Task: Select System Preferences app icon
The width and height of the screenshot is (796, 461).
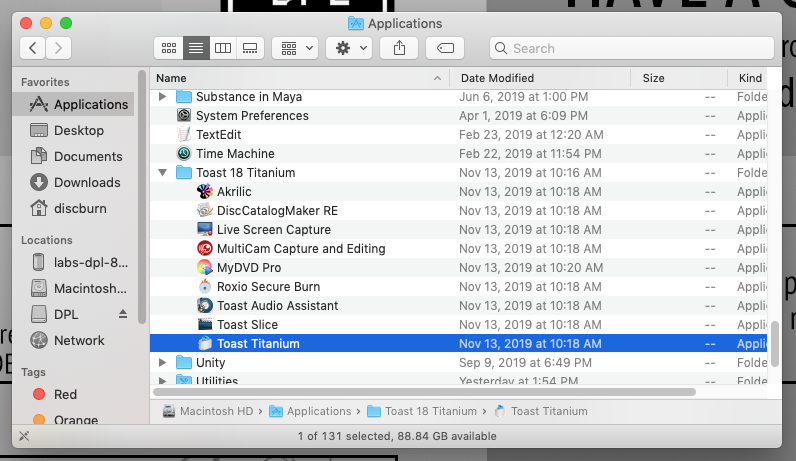Action: [x=184, y=115]
